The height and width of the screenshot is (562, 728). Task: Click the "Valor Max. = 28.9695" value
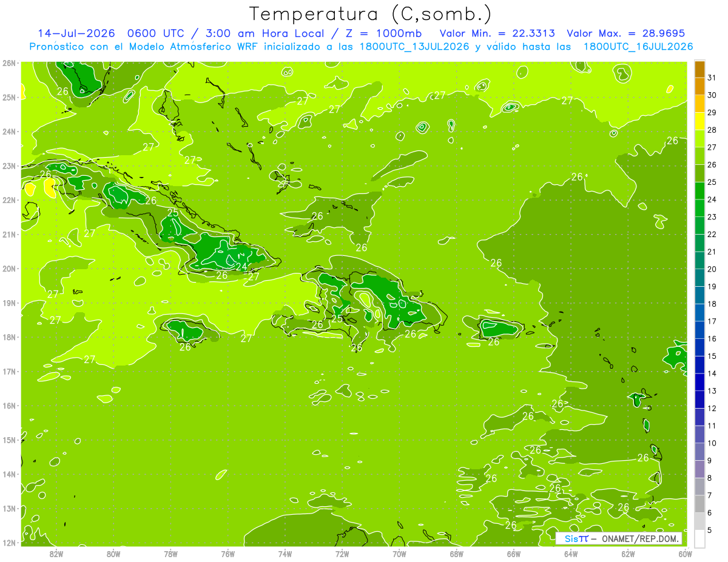tap(625, 33)
